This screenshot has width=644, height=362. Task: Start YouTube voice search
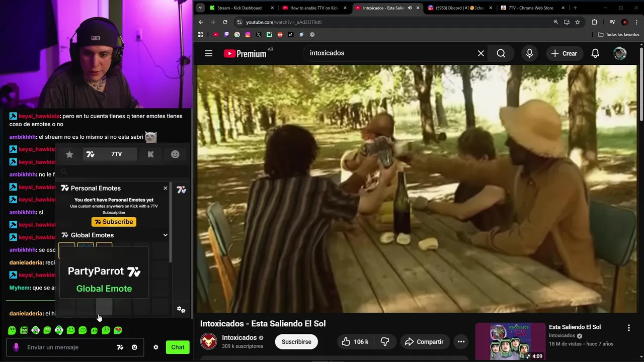(x=529, y=53)
